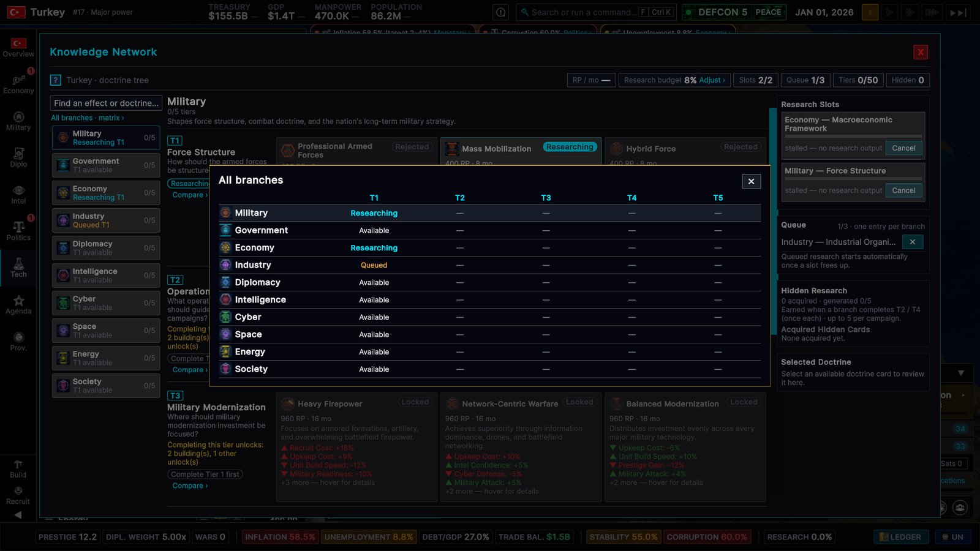Open the Overview sidebar section
This screenshot has width=980, height=551.
18,48
